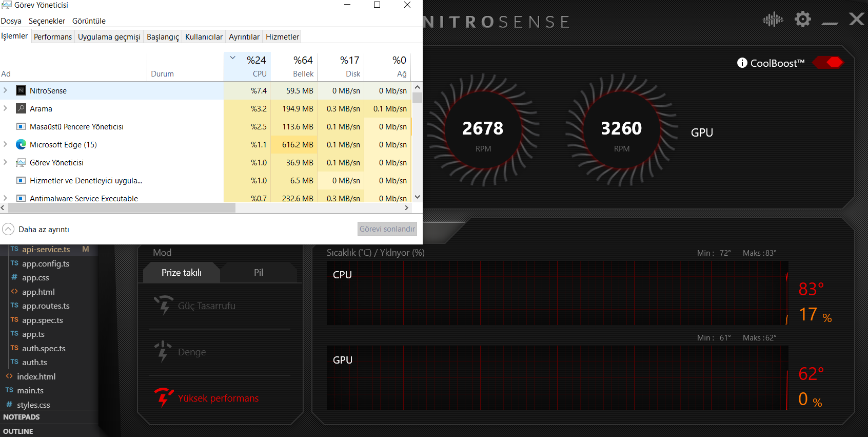Image resolution: width=868 pixels, height=437 pixels.
Task: Click the Microsoft Edge process icon
Action: pos(21,144)
